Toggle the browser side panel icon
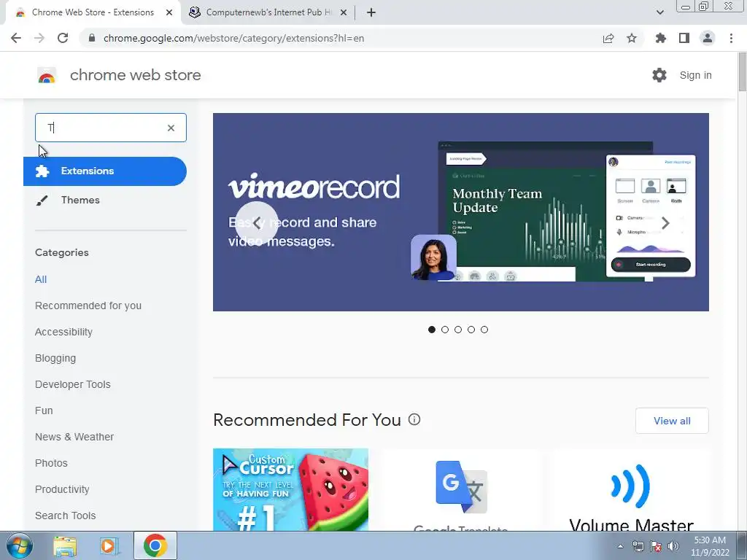This screenshot has width=747, height=560. [684, 38]
